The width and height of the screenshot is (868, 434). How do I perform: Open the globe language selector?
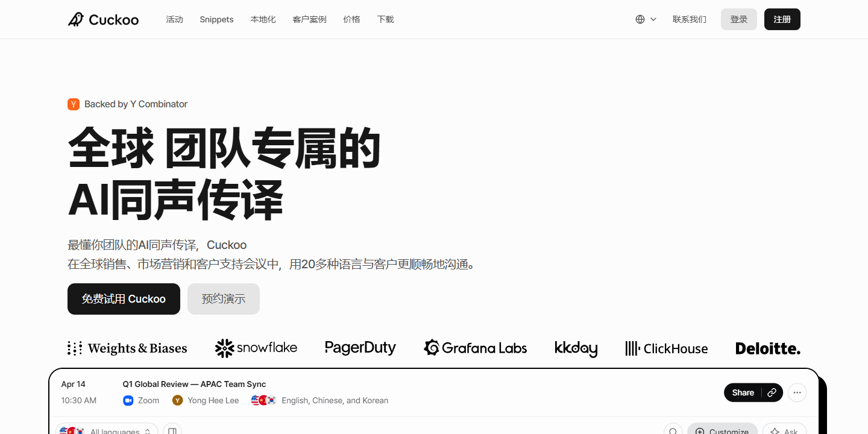(646, 19)
